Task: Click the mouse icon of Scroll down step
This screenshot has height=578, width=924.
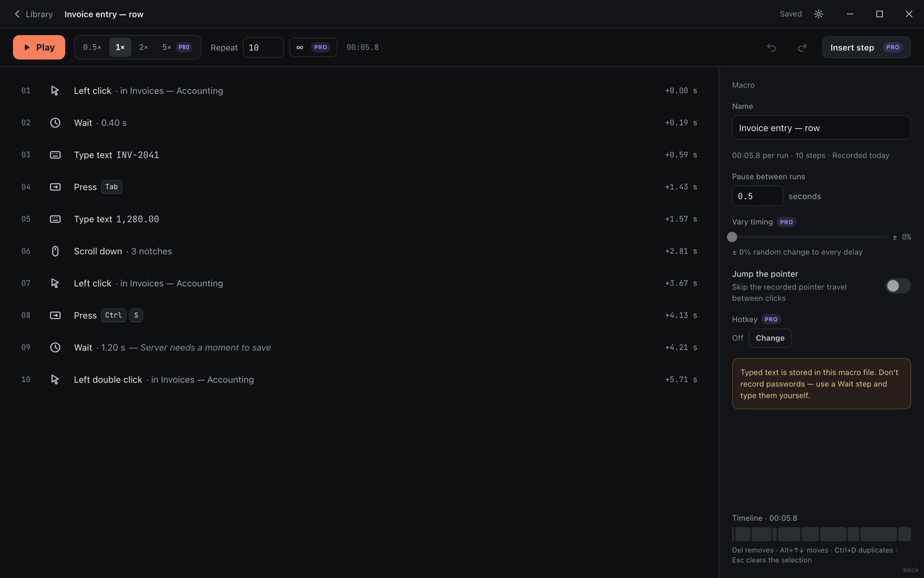Action: click(55, 251)
